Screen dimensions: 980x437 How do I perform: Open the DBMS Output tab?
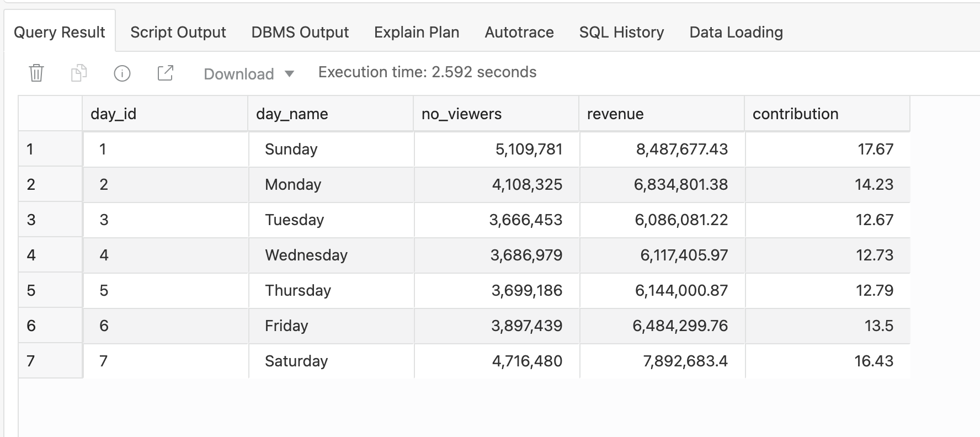coord(300,32)
